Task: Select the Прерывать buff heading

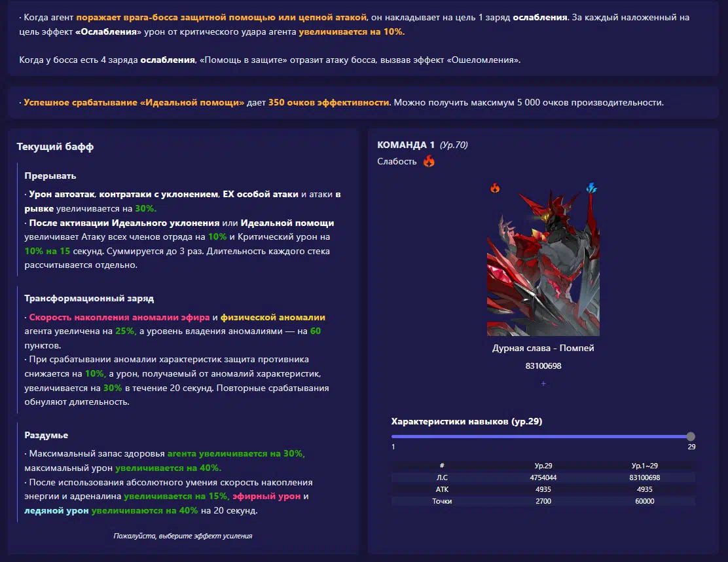Action: (50, 176)
